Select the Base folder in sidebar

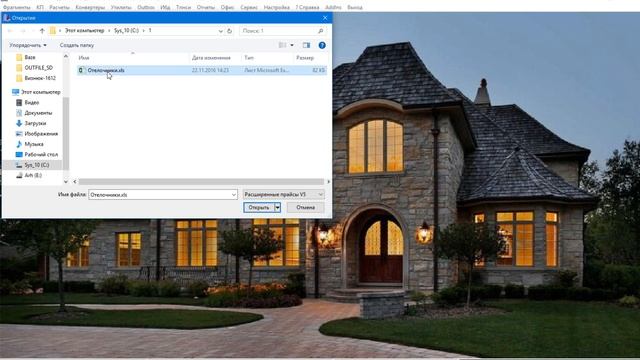click(x=30, y=57)
